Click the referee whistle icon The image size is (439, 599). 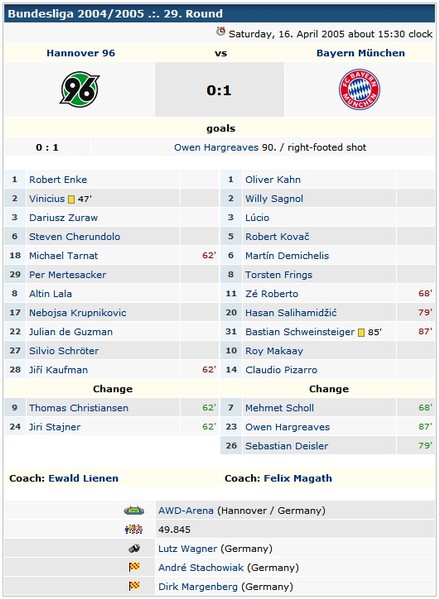coord(134,548)
